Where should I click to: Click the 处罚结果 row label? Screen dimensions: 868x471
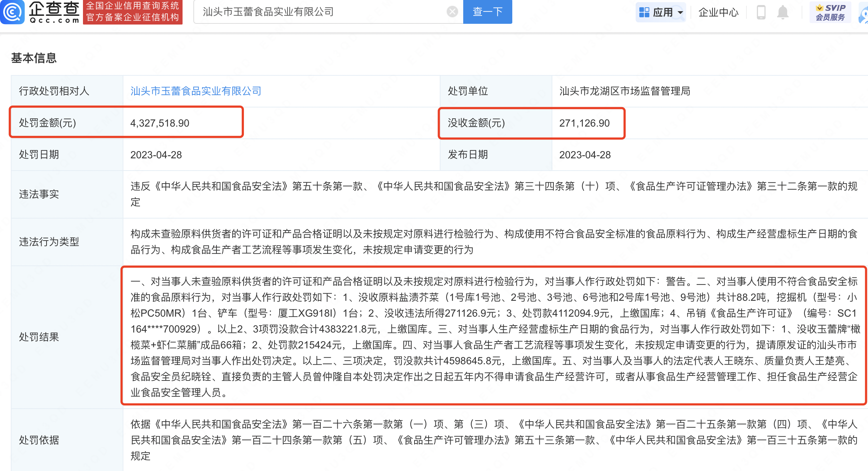pos(39,337)
